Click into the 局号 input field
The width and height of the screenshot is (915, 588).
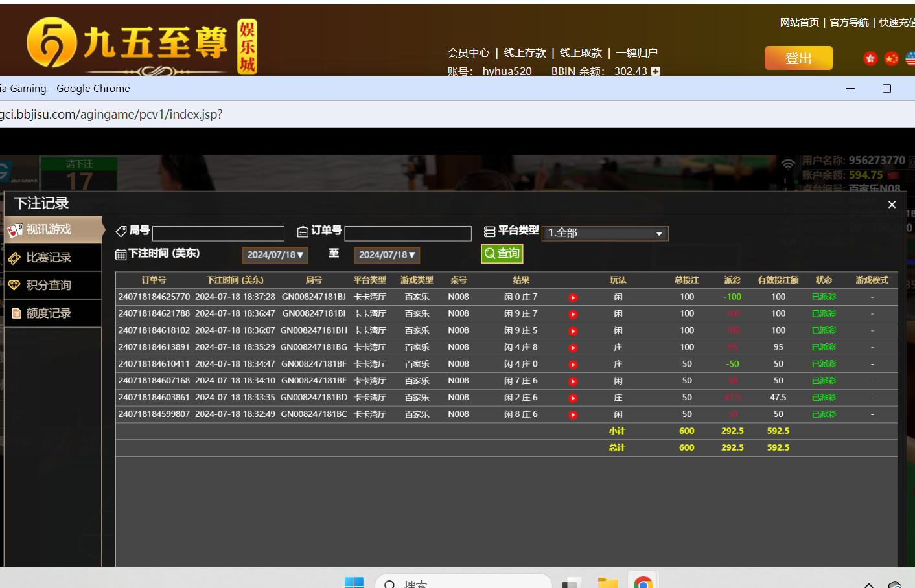(x=218, y=233)
